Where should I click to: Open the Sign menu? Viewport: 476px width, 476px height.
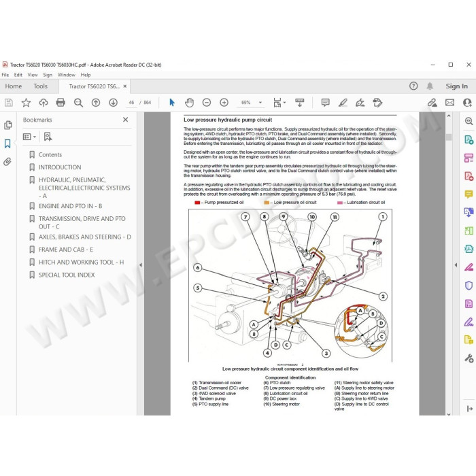[x=48, y=75]
